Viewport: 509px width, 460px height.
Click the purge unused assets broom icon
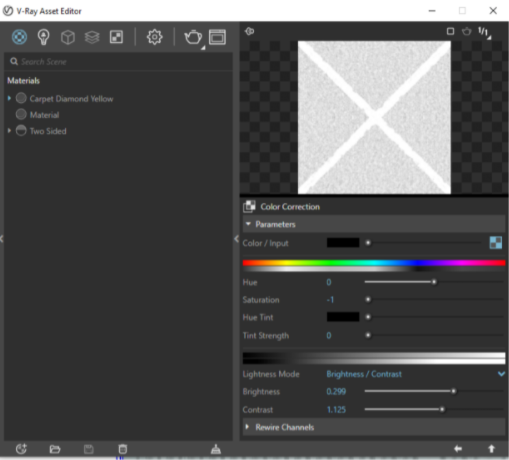pos(216,449)
